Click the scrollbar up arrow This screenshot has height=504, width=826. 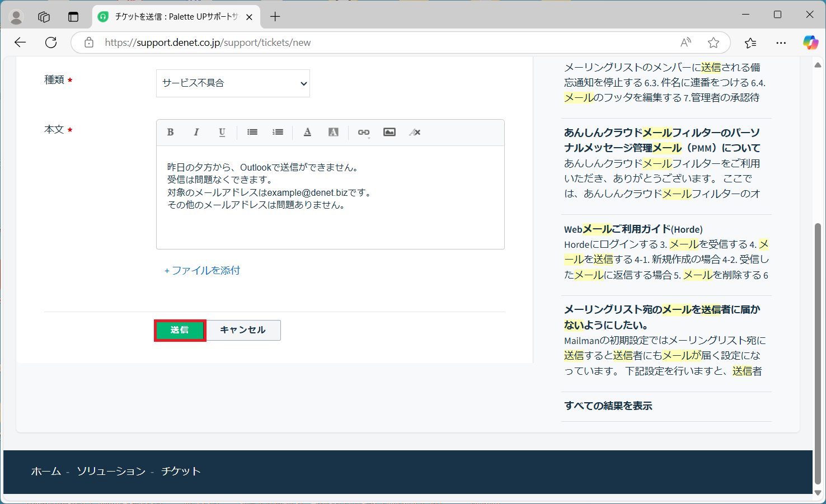click(818, 65)
